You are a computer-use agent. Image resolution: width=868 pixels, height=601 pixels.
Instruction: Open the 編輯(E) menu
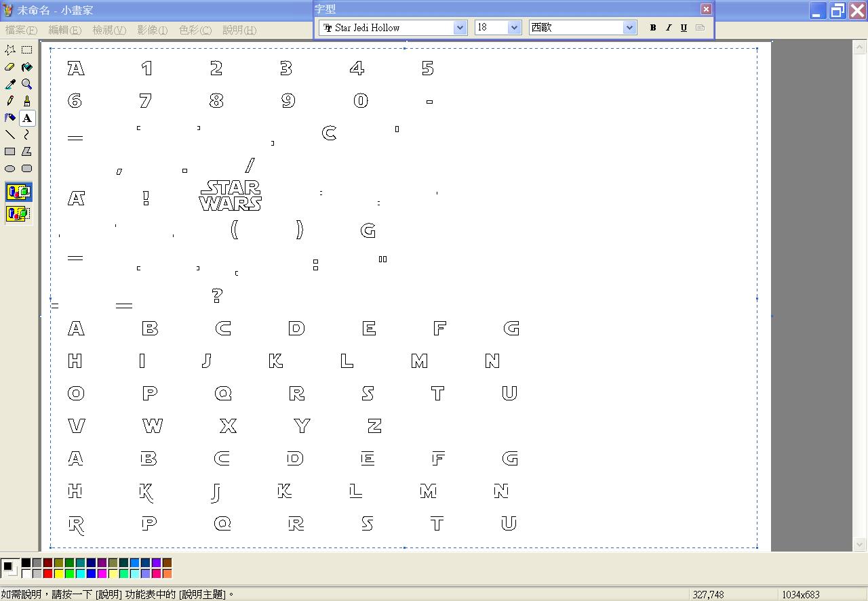(x=65, y=30)
